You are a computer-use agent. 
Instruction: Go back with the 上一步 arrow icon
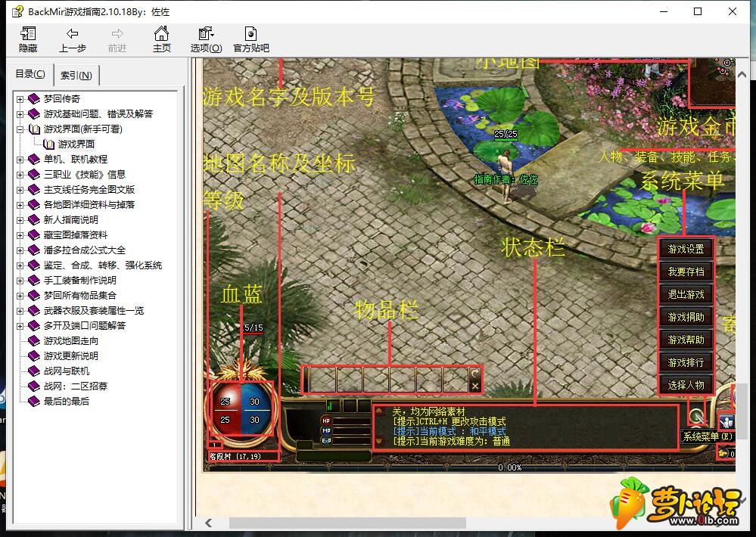click(73, 34)
